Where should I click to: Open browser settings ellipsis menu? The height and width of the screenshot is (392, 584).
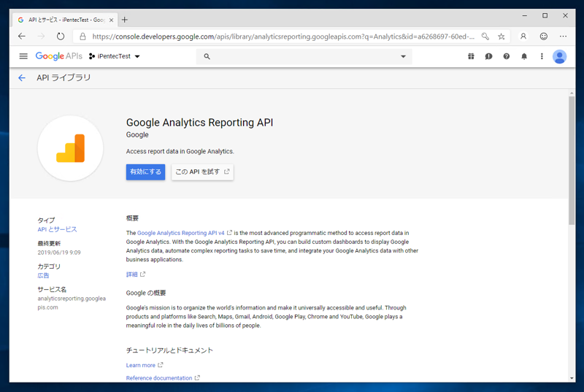point(563,36)
